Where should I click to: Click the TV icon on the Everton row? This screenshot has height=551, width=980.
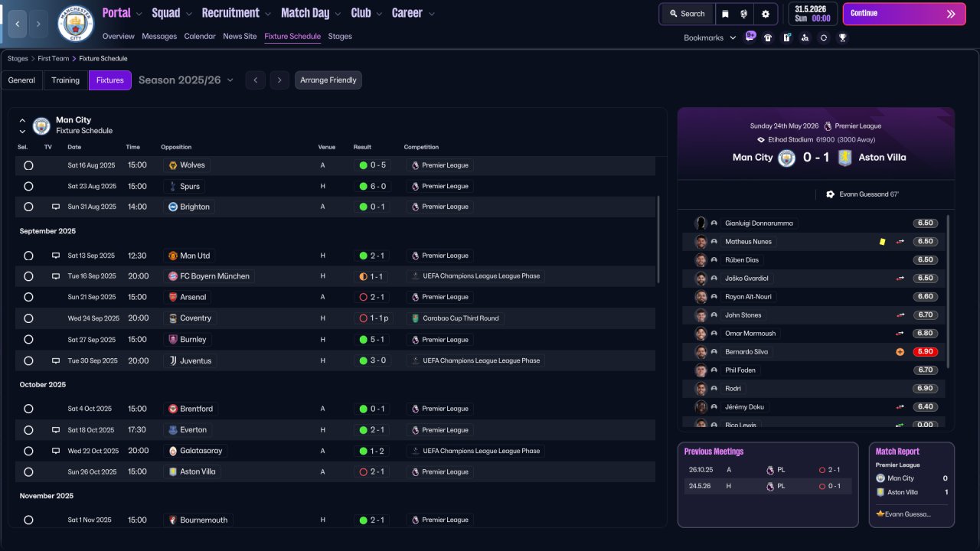point(55,430)
